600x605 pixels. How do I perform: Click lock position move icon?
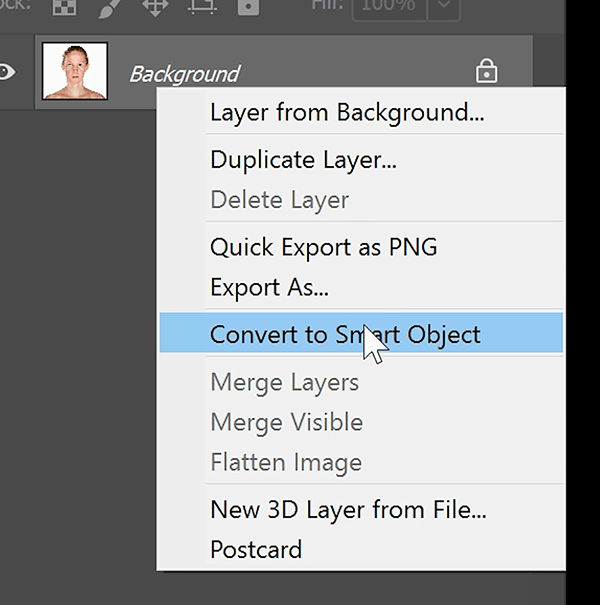tap(155, 8)
